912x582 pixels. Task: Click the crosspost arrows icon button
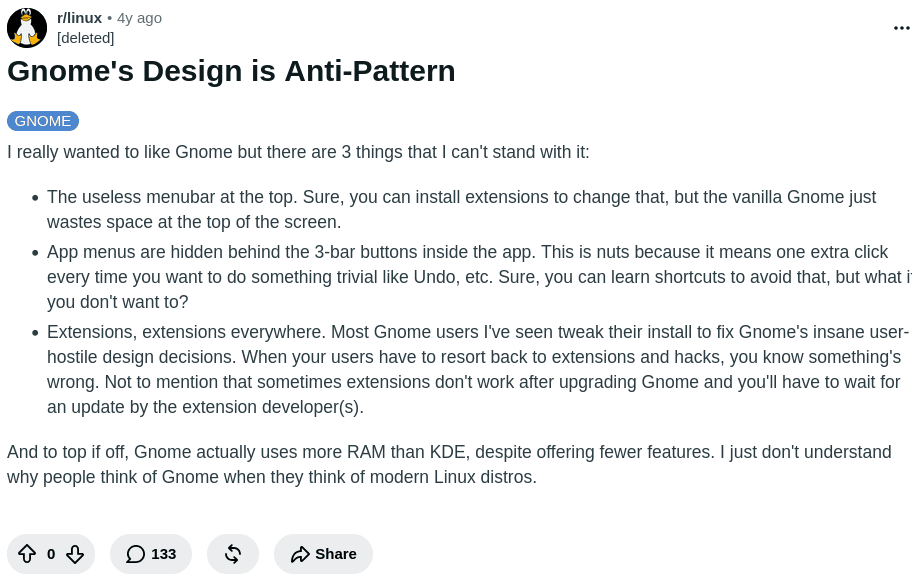[233, 554]
